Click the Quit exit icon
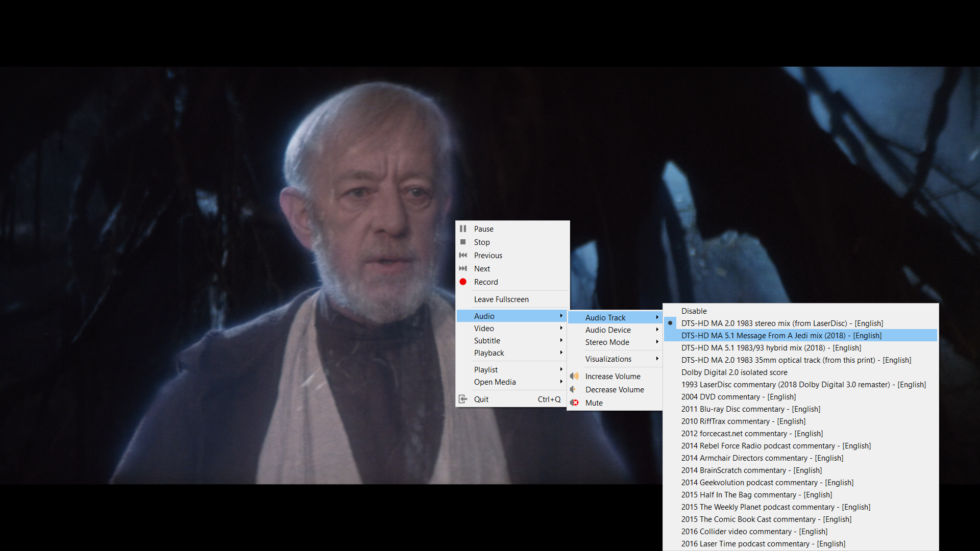The width and height of the screenshot is (980, 551). [x=463, y=399]
